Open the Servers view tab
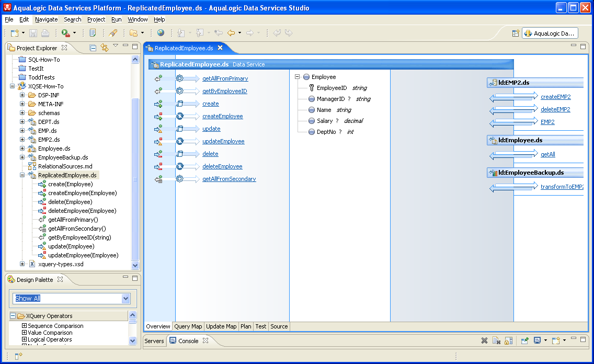This screenshot has height=364, width=594. coord(154,341)
